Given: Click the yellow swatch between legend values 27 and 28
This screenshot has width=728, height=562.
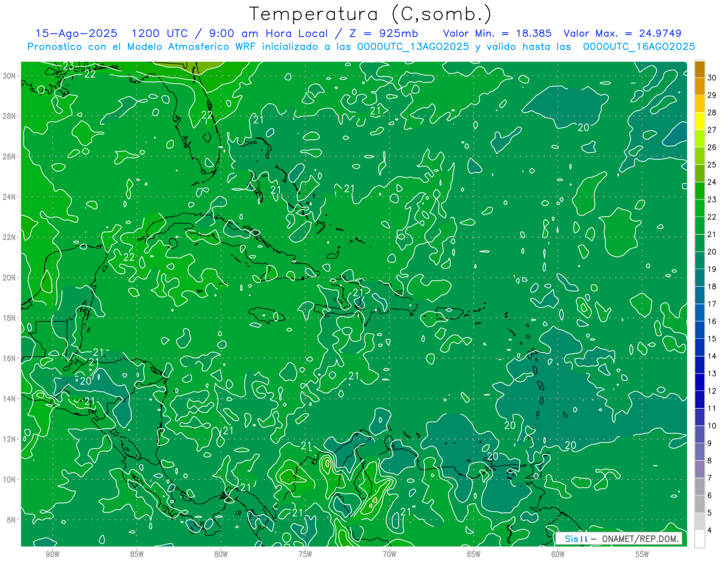Looking at the screenshot, I should coord(699,121).
